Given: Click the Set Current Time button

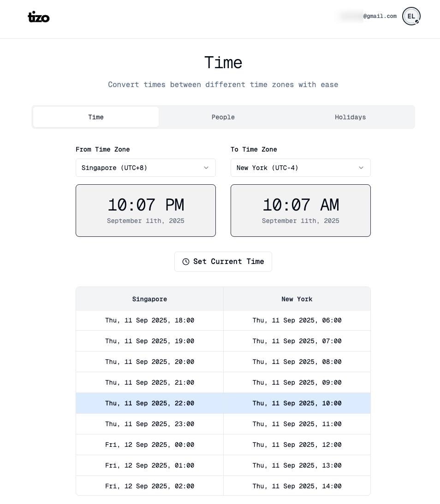Looking at the screenshot, I should (223, 262).
